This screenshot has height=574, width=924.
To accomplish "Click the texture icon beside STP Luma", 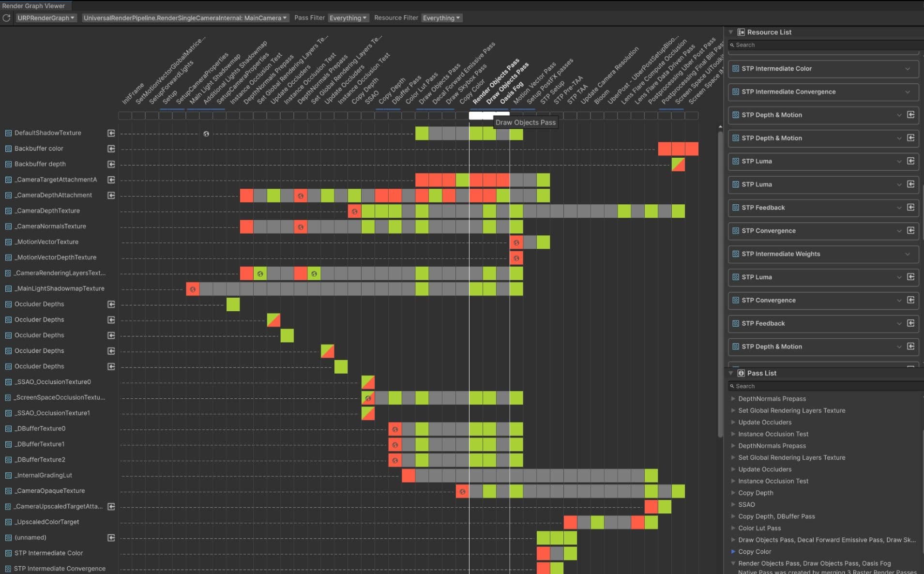I will [735, 161].
